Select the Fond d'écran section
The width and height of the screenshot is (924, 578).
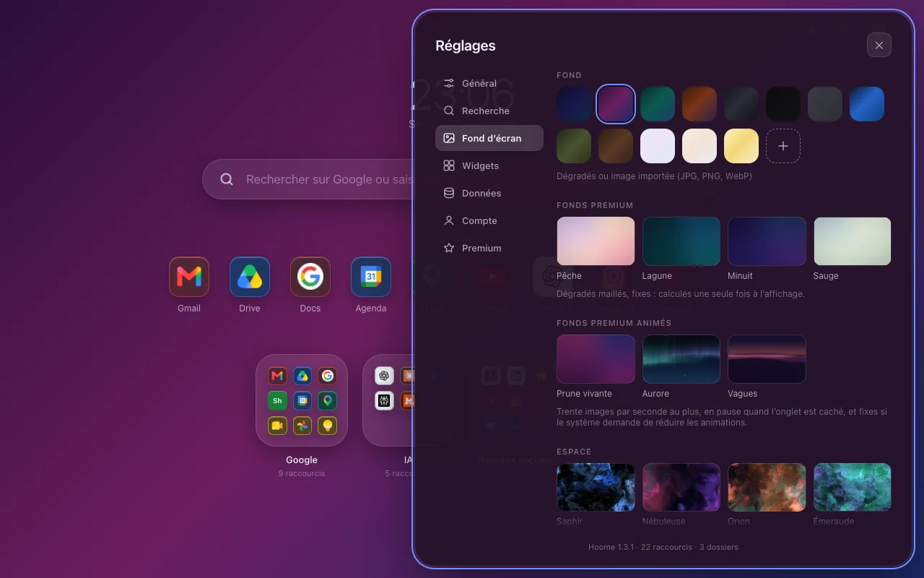(489, 138)
